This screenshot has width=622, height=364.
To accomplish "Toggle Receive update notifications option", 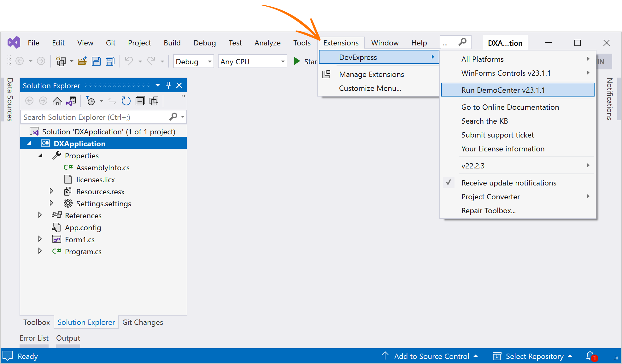I will point(508,183).
